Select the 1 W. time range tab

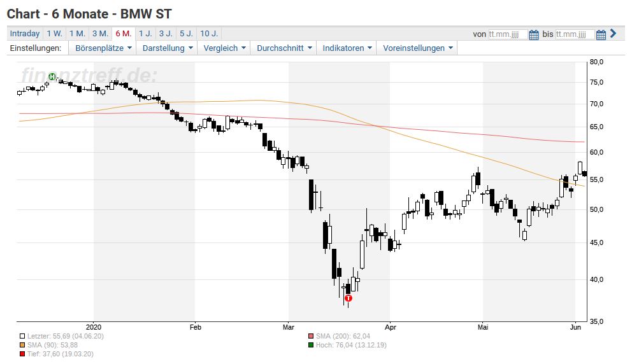coord(54,34)
